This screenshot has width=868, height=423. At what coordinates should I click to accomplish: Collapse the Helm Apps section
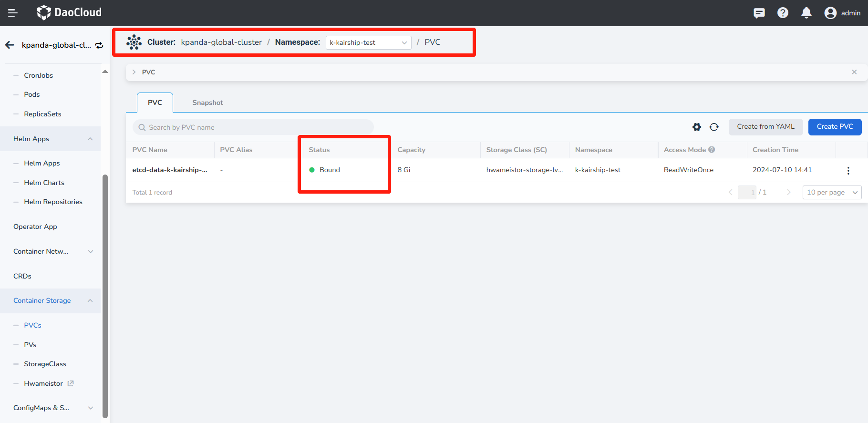90,139
